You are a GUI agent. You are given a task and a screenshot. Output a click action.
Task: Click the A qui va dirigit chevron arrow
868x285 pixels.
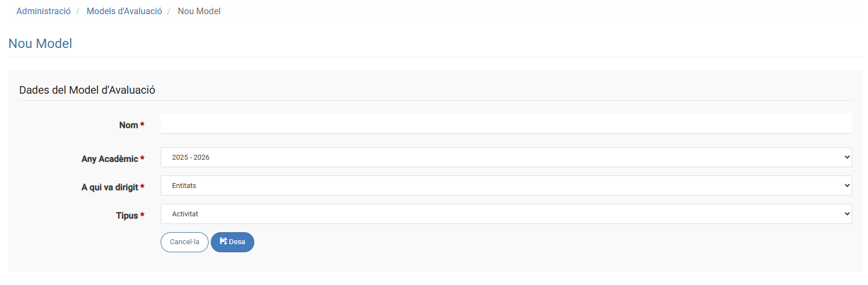point(847,186)
